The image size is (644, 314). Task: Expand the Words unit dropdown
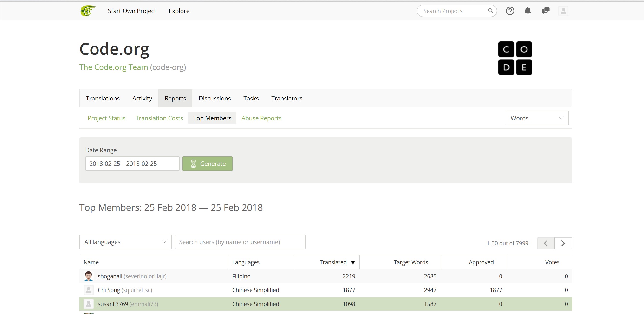click(537, 118)
